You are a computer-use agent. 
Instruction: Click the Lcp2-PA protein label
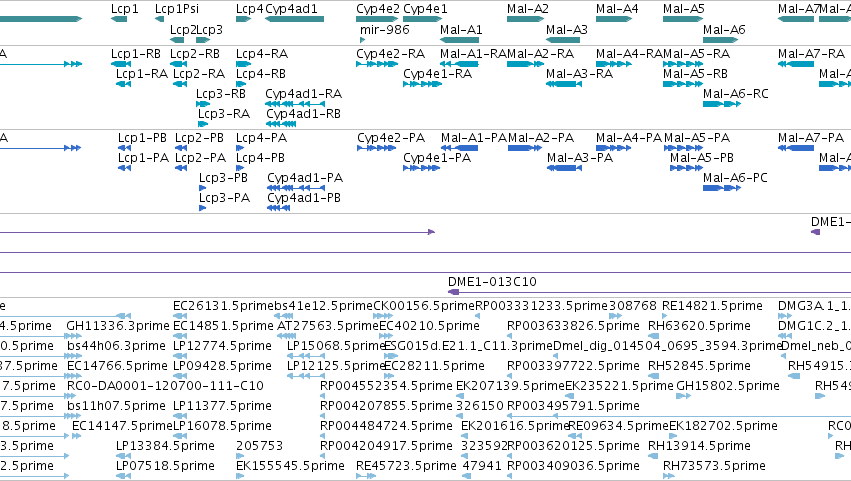pyautogui.click(x=200, y=158)
